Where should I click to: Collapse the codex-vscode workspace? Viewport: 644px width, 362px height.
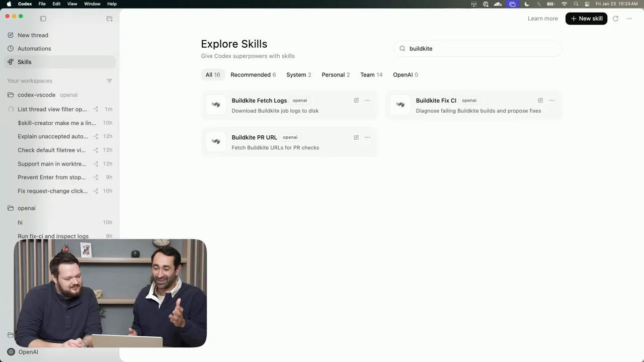[x=59, y=95]
